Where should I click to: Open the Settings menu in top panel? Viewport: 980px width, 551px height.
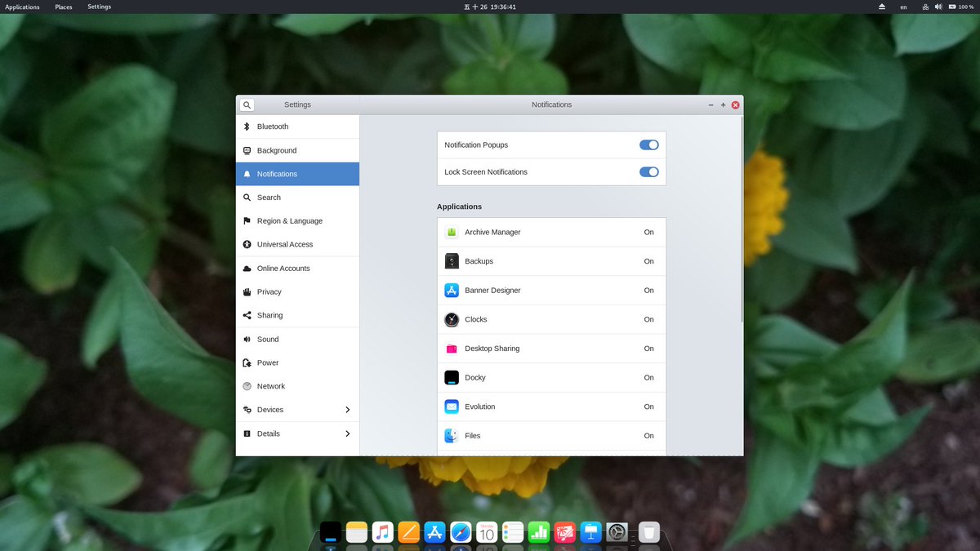coord(100,7)
